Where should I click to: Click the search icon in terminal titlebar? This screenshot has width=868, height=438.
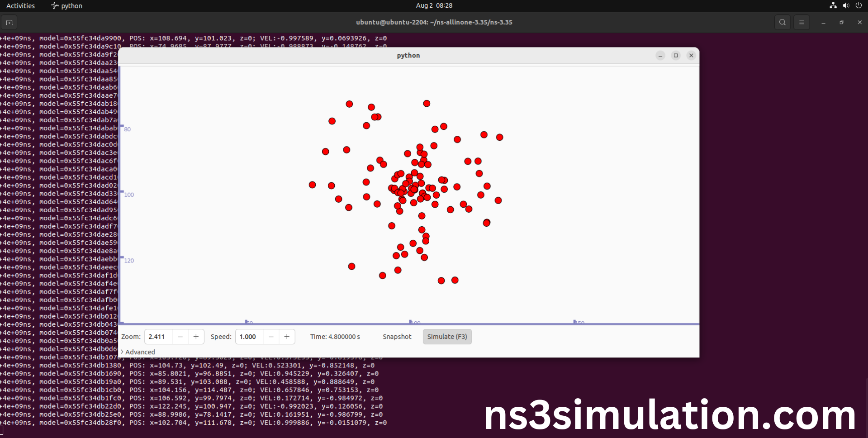(x=782, y=22)
